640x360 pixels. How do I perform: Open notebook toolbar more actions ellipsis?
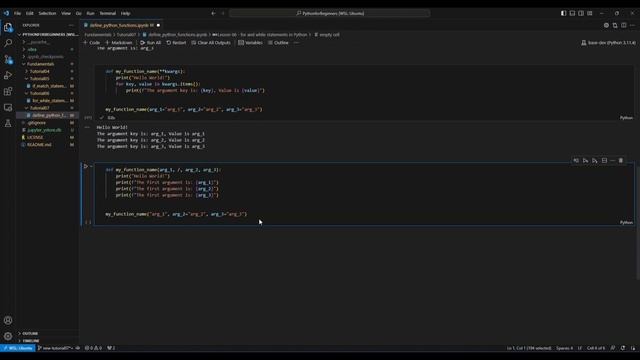[296, 42]
